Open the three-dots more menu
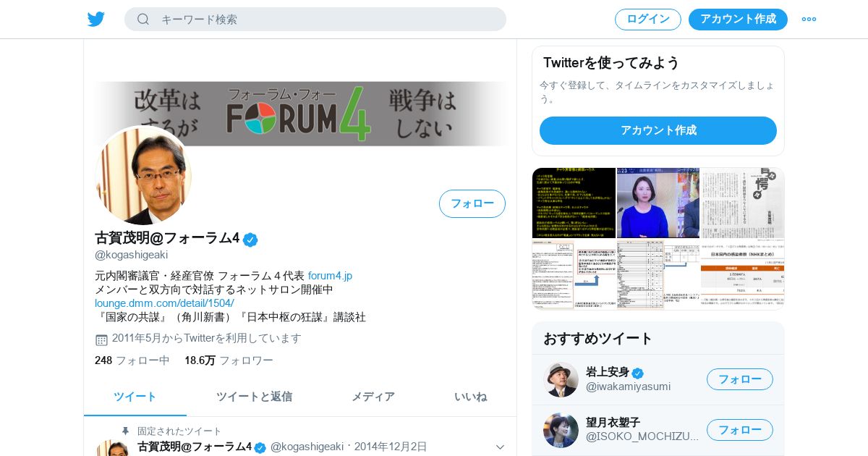Screen dimensions: 868x456 pos(809,20)
